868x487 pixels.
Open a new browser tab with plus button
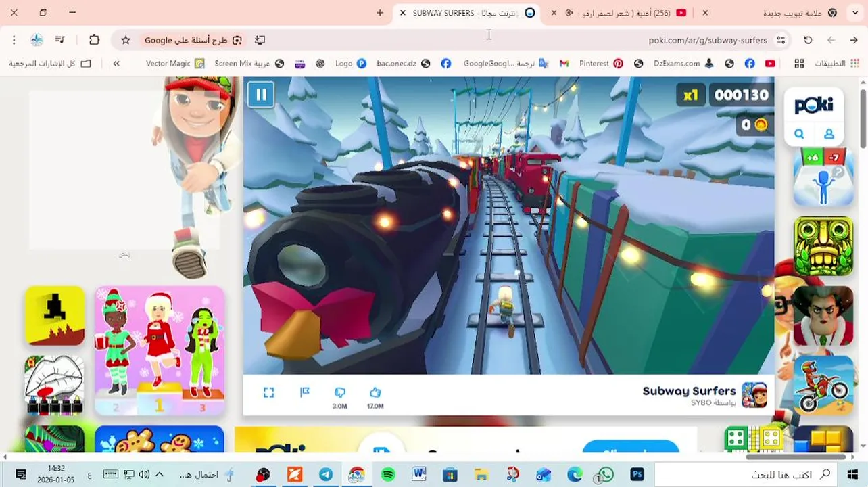380,13
